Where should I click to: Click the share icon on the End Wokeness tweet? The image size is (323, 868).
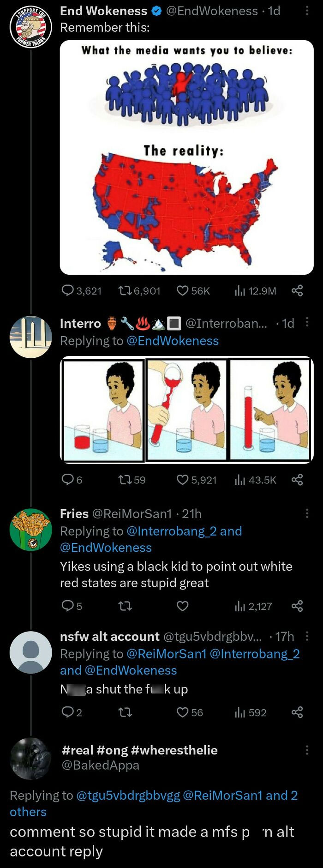298,291
